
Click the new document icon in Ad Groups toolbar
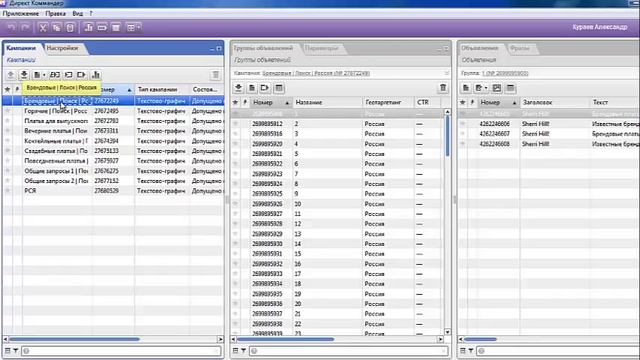coord(252,88)
